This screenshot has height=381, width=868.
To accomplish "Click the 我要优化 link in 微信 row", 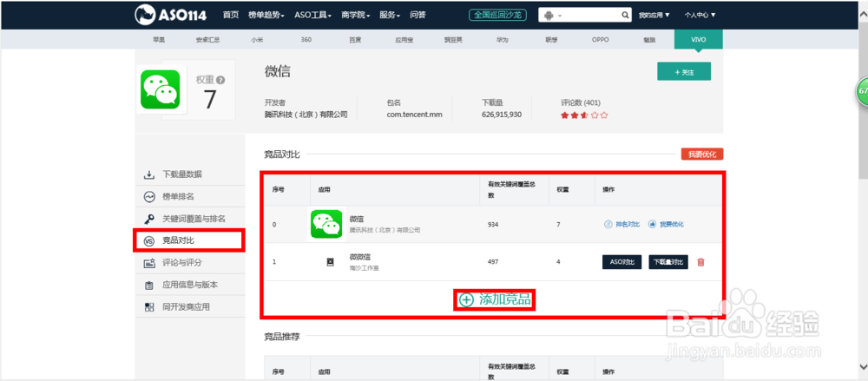I will 666,224.
